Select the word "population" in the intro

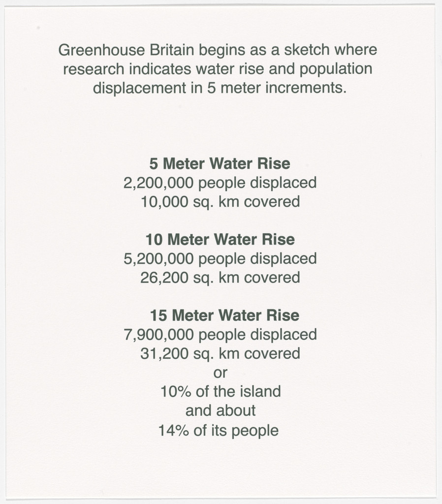[336, 69]
